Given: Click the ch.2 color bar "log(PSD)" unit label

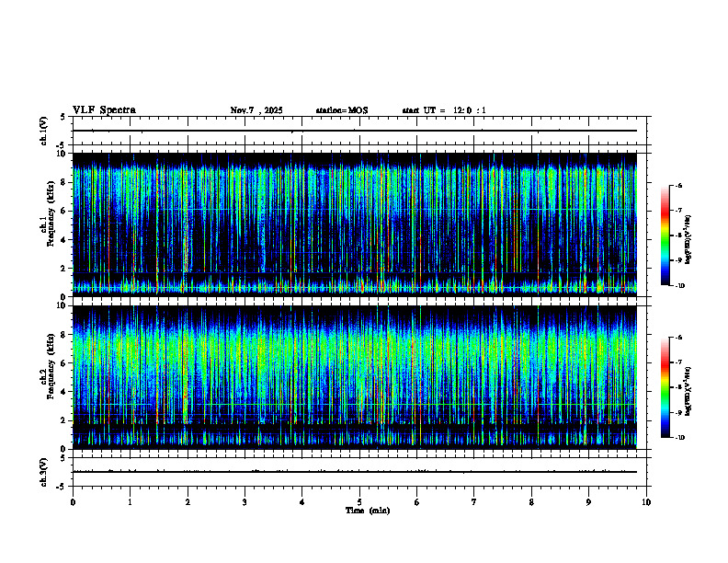Looking at the screenshot, I should click(688, 391).
